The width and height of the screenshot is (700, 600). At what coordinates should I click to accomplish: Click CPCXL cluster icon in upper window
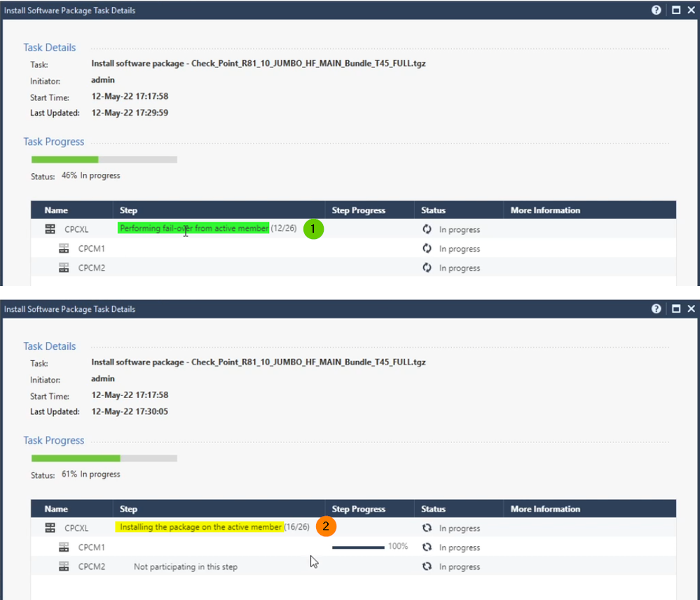[x=50, y=229]
